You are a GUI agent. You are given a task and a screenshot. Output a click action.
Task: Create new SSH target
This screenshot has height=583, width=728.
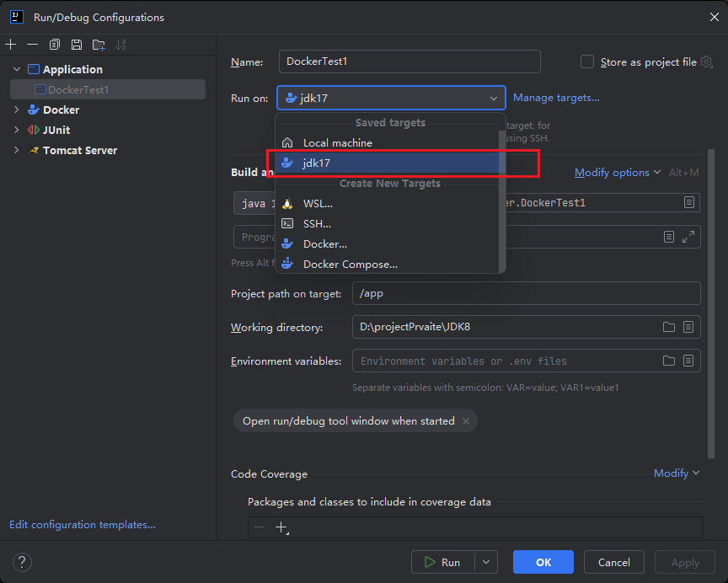388,224
